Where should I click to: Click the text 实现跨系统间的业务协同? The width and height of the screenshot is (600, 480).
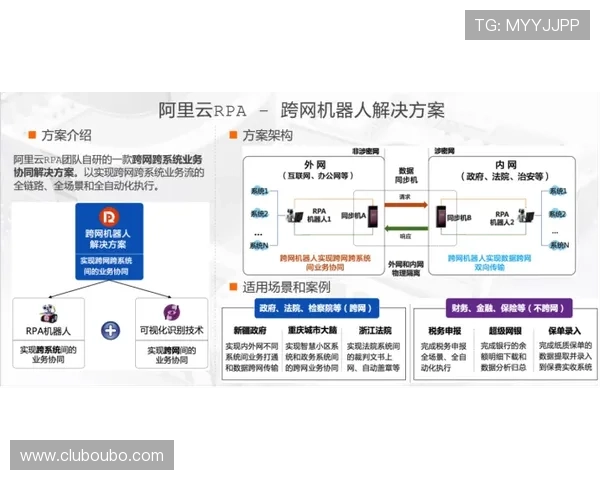(48, 354)
